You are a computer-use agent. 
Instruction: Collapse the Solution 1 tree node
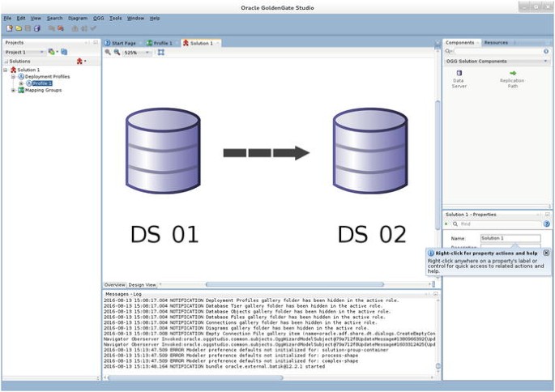[x=6, y=70]
